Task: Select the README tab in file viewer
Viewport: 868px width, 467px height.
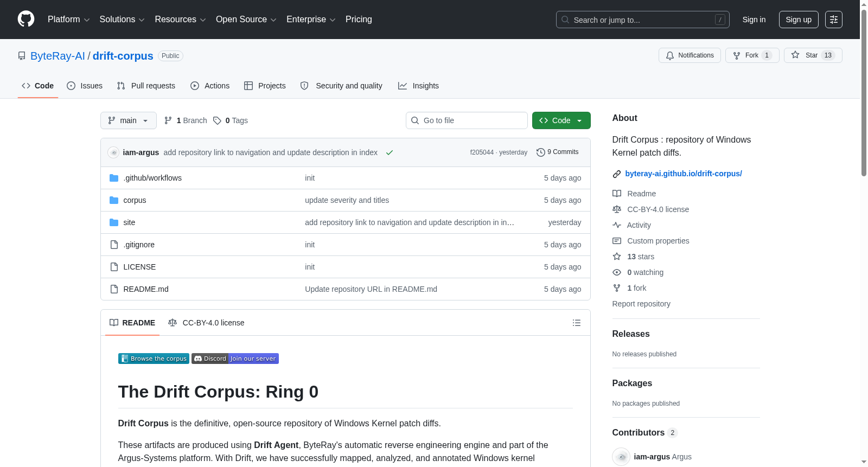Action: pyautogui.click(x=132, y=323)
